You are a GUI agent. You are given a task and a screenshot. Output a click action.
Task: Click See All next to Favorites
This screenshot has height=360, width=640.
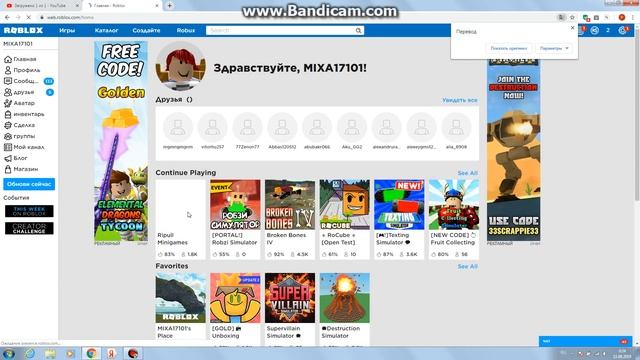467,267
